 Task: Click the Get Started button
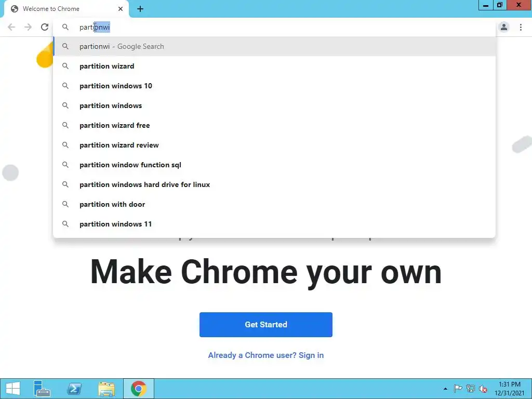[265, 325]
